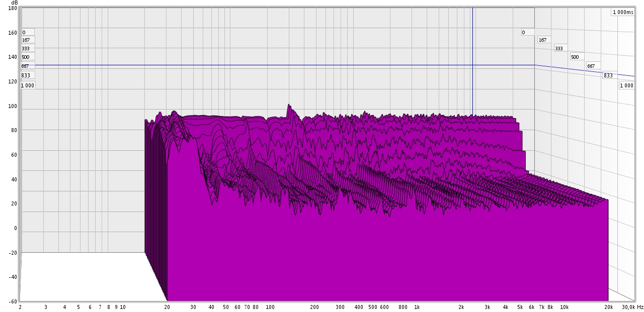Click the 100 Hz frequency axis label
Viewport: 644px width, 312px height.
coord(270,306)
